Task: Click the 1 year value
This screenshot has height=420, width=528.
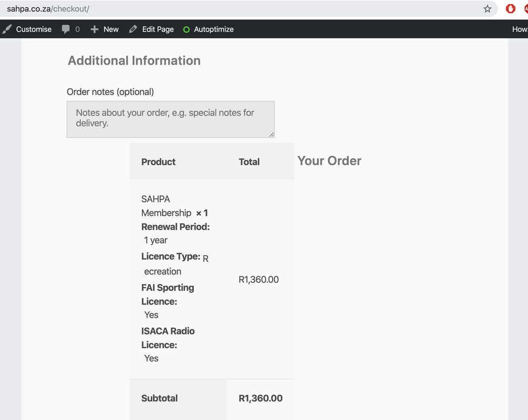Action: click(x=156, y=240)
